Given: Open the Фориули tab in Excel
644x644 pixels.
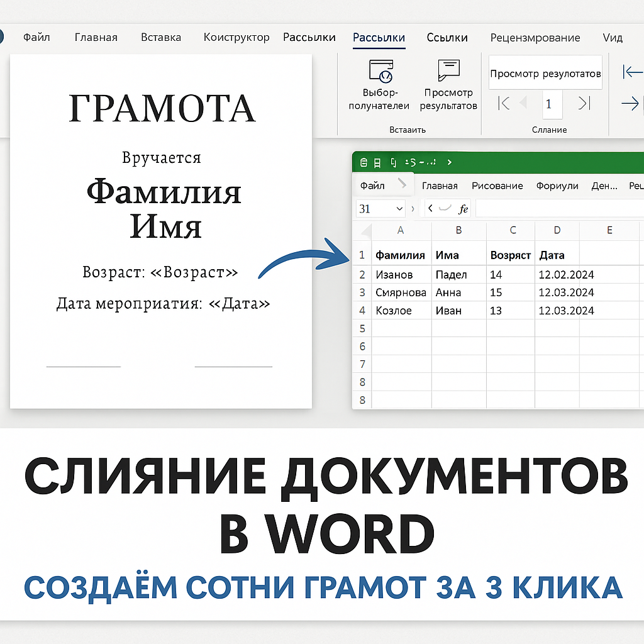Looking at the screenshot, I should click(557, 186).
